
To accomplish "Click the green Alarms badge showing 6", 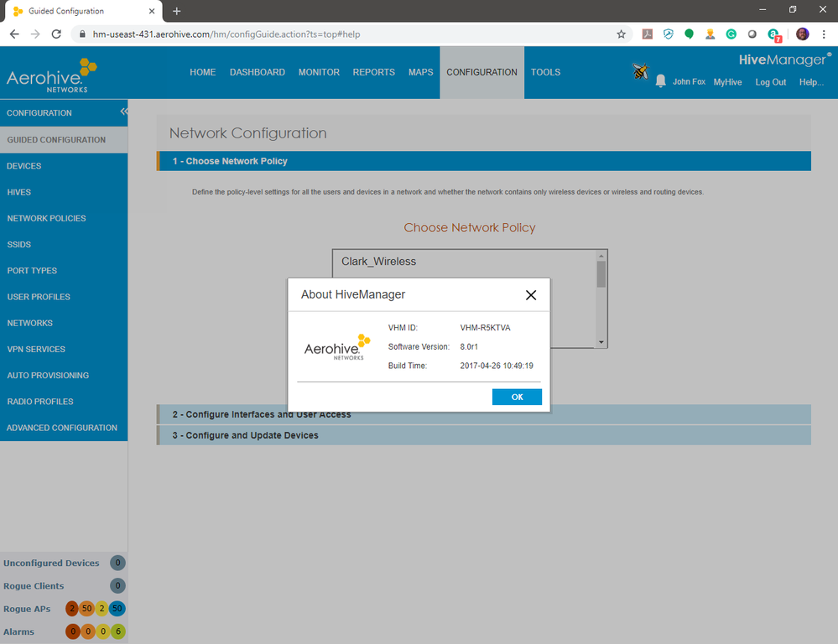I will tap(118, 631).
